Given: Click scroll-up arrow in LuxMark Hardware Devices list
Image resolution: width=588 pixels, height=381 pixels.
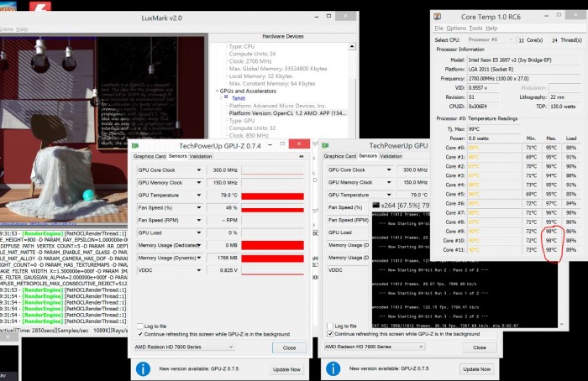Looking at the screenshot, I should point(352,46).
